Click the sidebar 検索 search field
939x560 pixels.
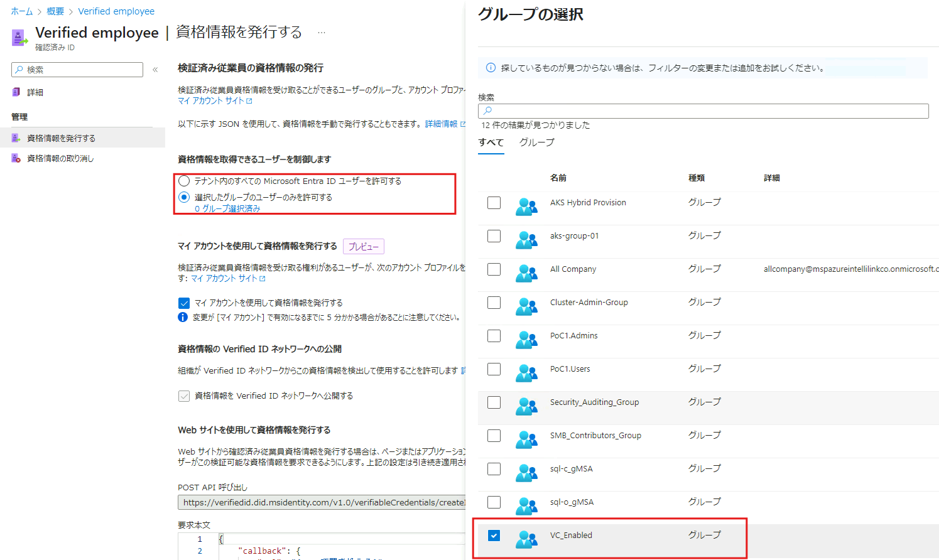click(77, 70)
